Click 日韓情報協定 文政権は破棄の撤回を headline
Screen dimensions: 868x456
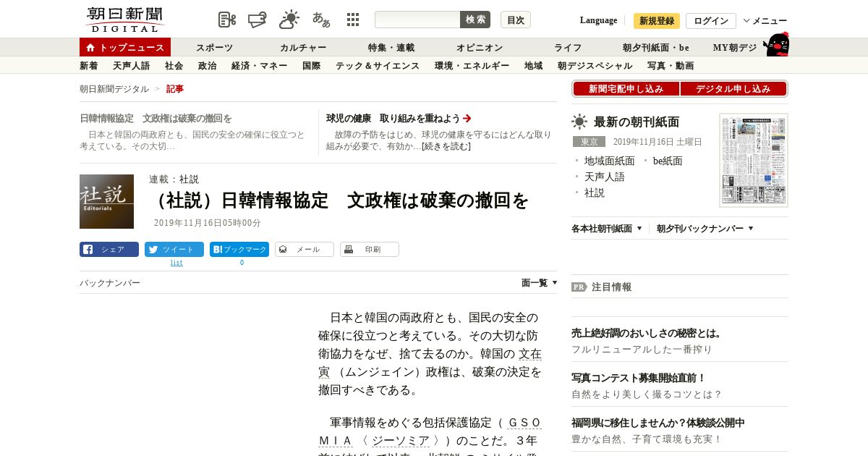click(156, 118)
